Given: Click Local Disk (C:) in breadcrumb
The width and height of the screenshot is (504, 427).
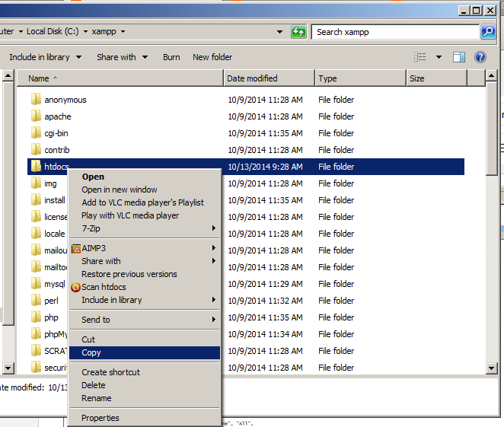Looking at the screenshot, I should coord(53,31).
